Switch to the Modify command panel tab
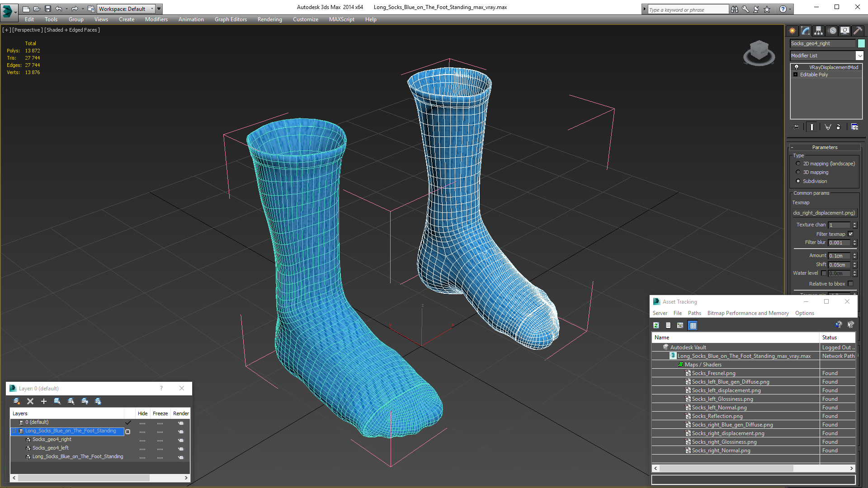This screenshot has width=868, height=488. 806,31
